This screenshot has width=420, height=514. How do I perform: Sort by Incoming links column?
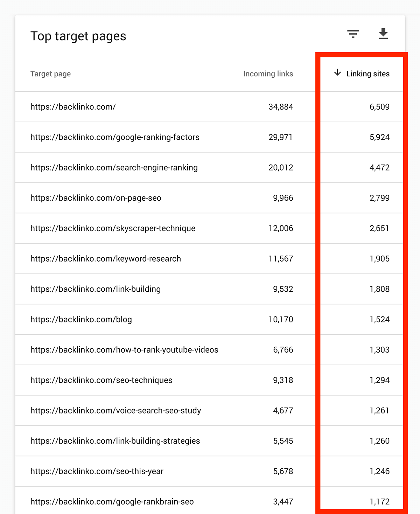point(268,74)
